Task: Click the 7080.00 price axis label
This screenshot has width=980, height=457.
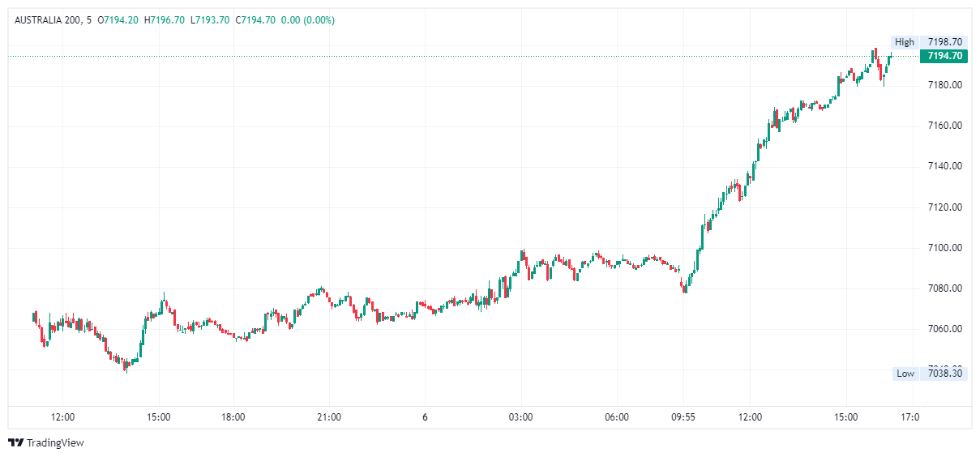Action: 944,288
